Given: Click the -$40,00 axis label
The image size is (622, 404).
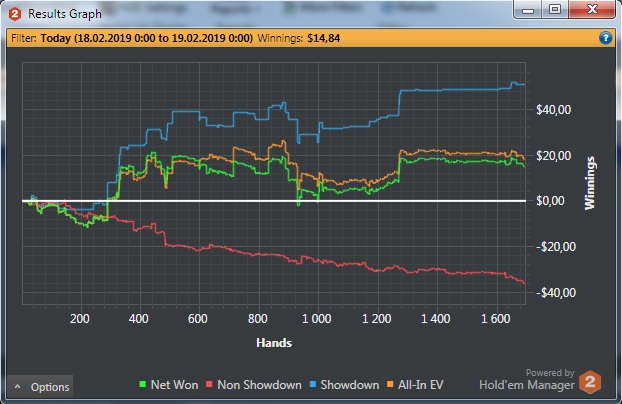Looking at the screenshot, I should point(556,293).
